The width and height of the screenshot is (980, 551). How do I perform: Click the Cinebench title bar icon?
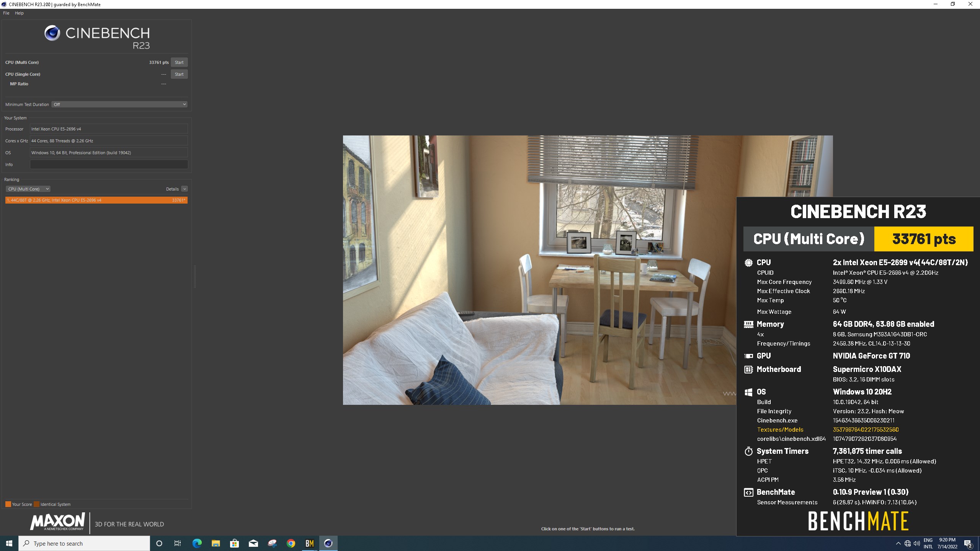pyautogui.click(x=4, y=4)
